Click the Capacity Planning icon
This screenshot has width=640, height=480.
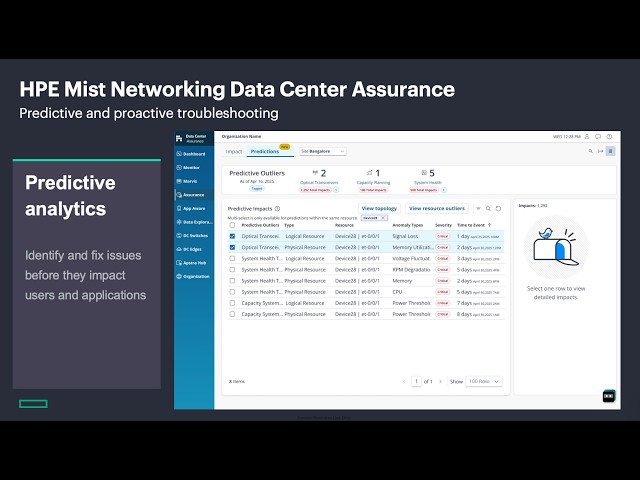pyautogui.click(x=369, y=172)
